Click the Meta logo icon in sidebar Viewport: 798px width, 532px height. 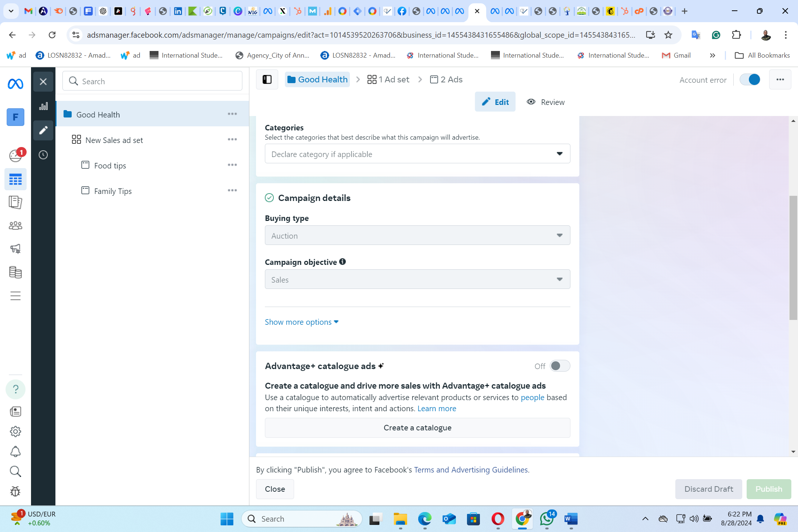tap(16, 84)
